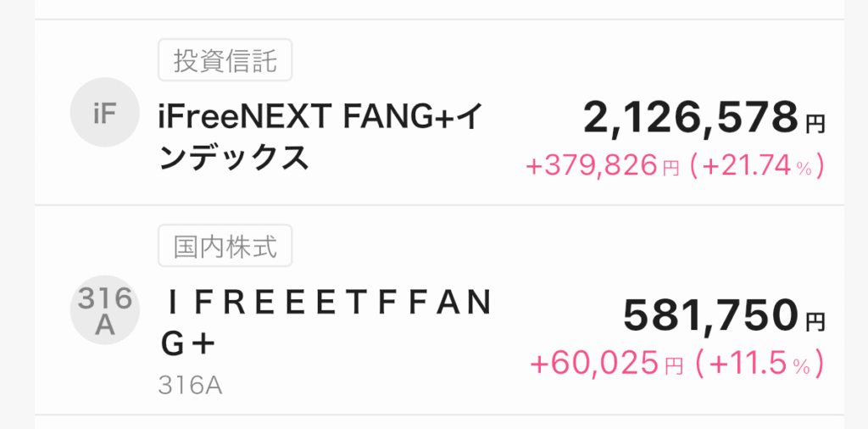The width and height of the screenshot is (868, 429).
Task: Tap the +21.74% gain percentage
Action: click(x=756, y=166)
